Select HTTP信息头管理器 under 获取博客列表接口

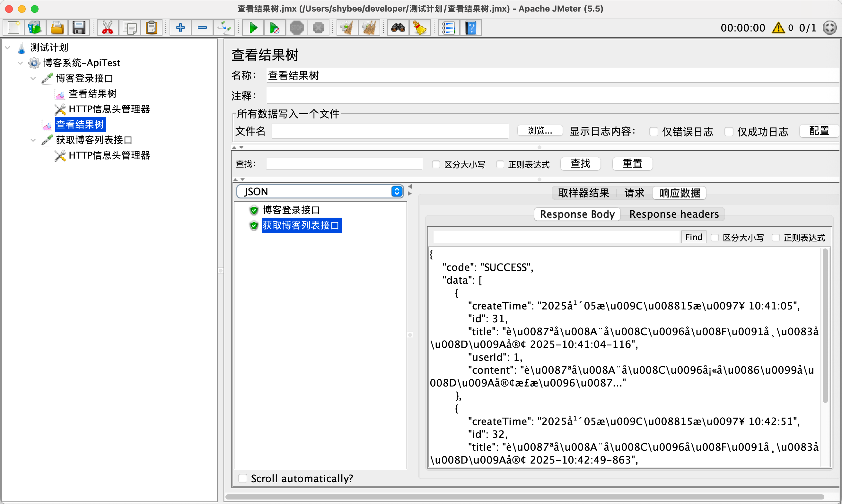coord(109,156)
